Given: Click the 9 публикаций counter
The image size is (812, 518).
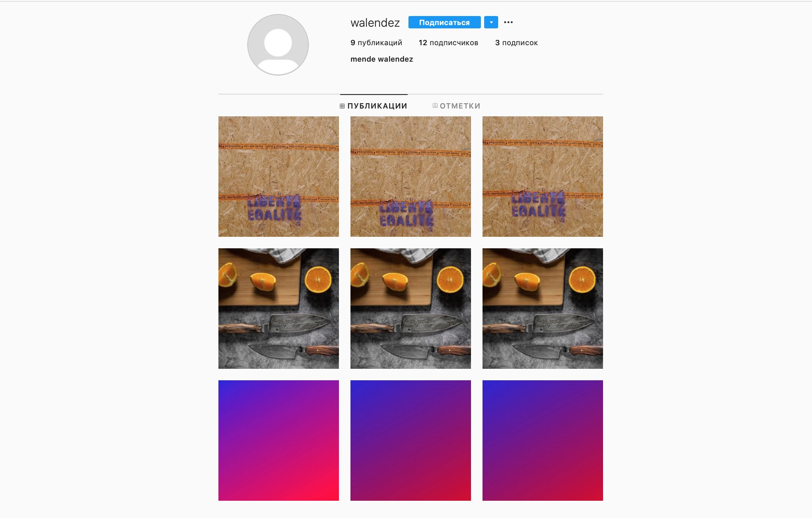Looking at the screenshot, I should (x=376, y=43).
